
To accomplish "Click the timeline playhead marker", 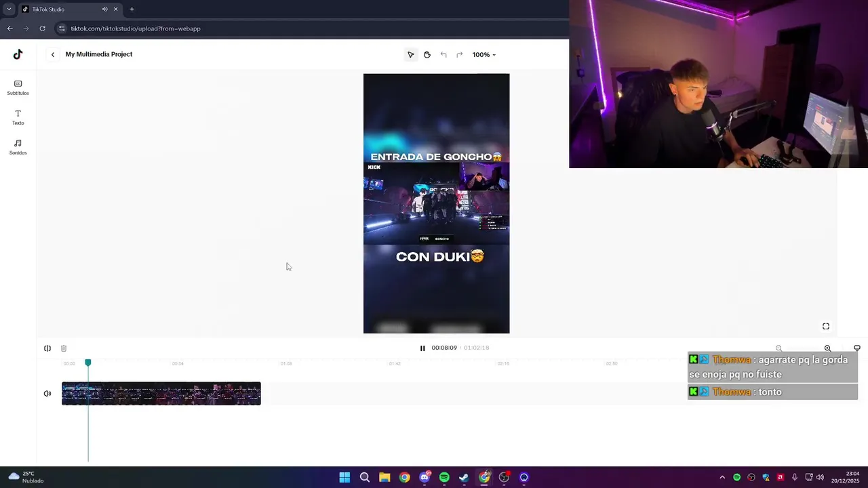I will click(88, 363).
